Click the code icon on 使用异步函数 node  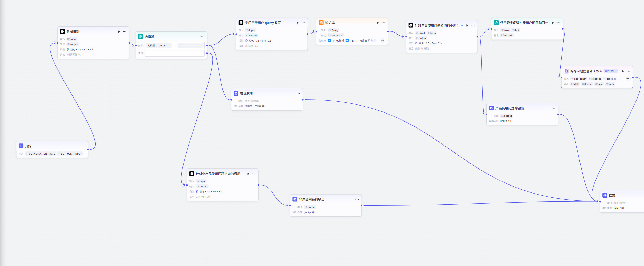[496, 23]
